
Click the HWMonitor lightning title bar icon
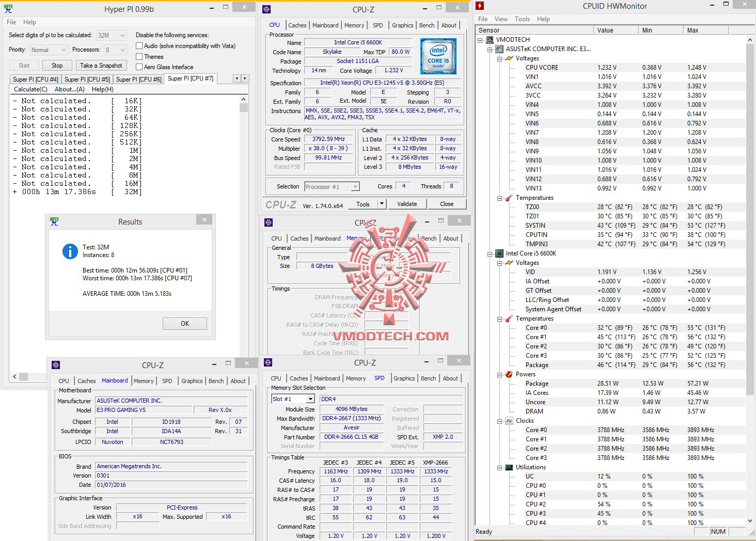(x=480, y=6)
